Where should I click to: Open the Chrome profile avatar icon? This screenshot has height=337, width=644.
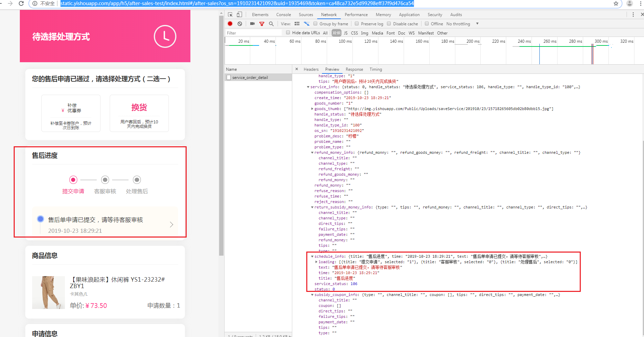coord(629,3)
